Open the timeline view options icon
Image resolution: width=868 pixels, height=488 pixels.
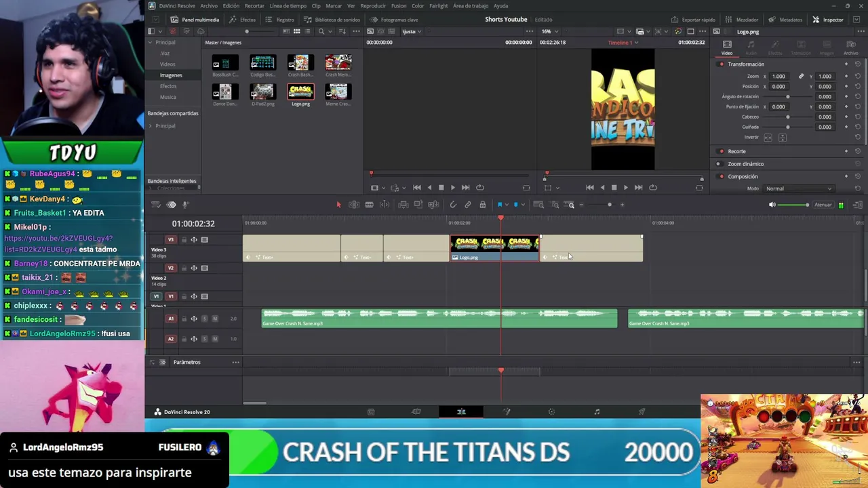coord(156,205)
